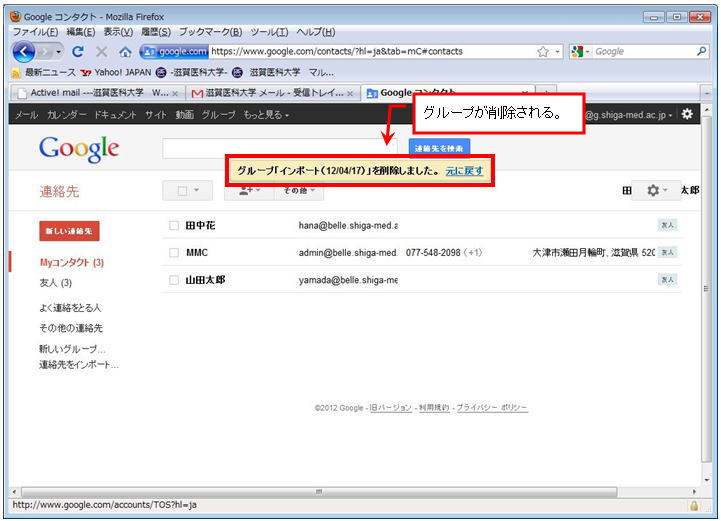The width and height of the screenshot is (721, 521).
Task: Click the add-to-group person icon
Action: 249,190
